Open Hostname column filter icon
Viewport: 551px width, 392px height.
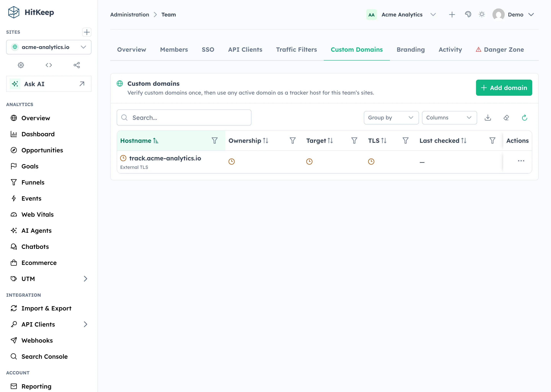[x=214, y=140]
